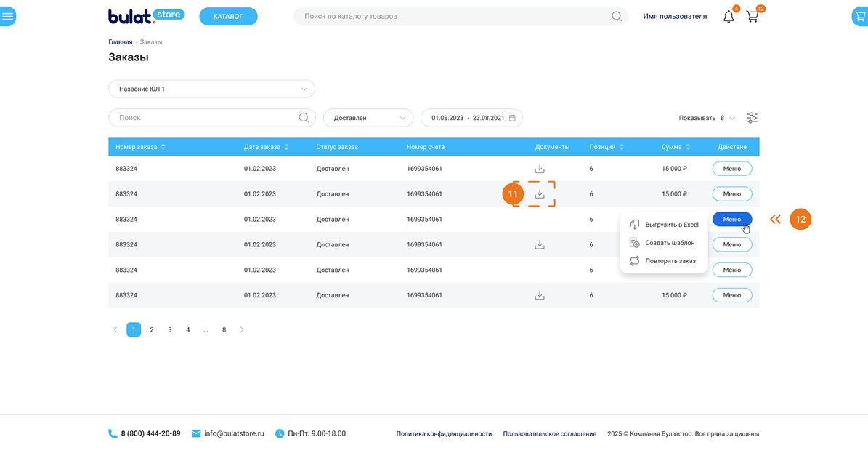The height and width of the screenshot is (453, 868).
Task: Go to page 2 in pagination
Action: point(152,329)
